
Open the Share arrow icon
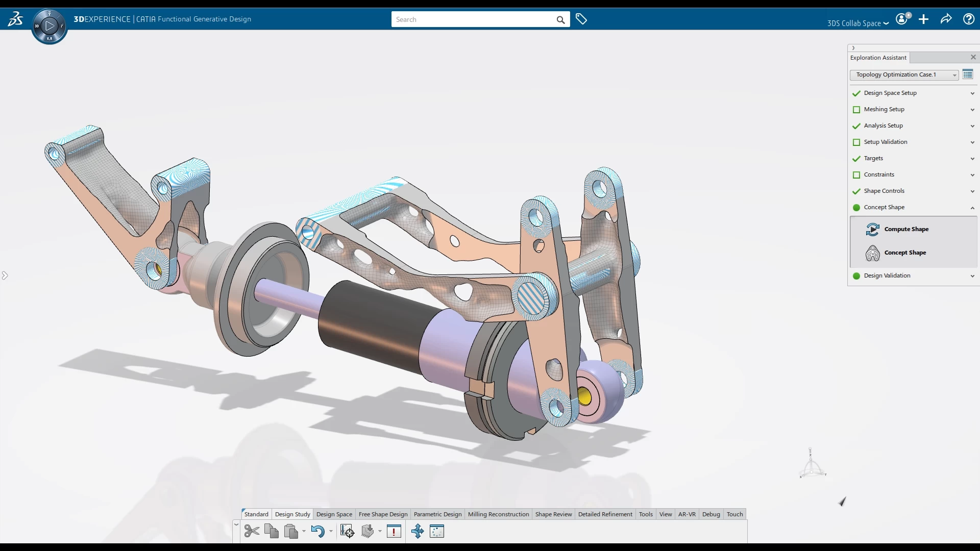946,19
